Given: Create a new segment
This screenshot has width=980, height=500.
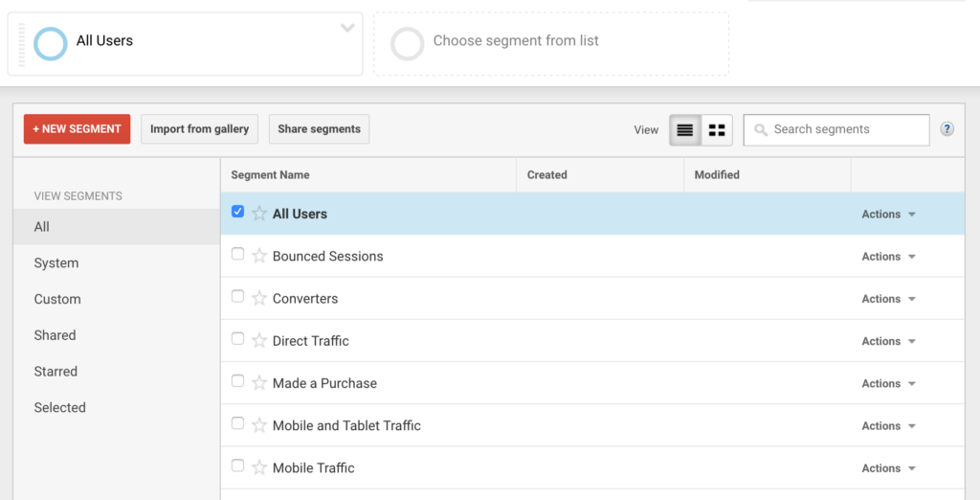Looking at the screenshot, I should tap(77, 129).
